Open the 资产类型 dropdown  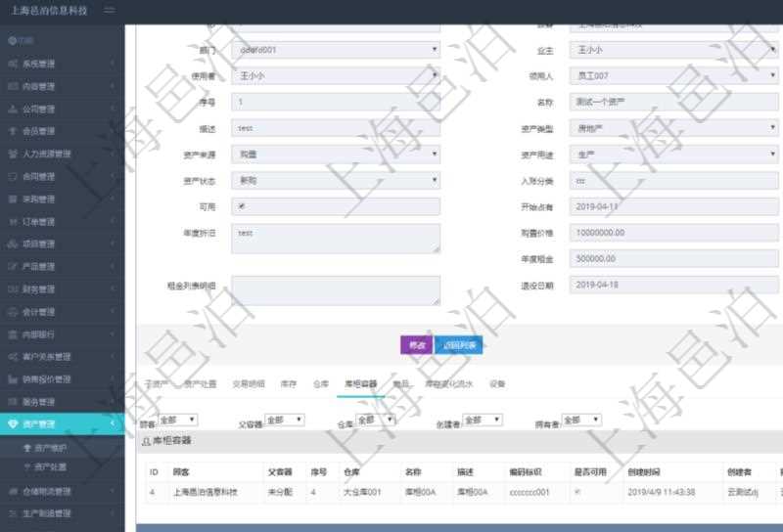point(674,128)
